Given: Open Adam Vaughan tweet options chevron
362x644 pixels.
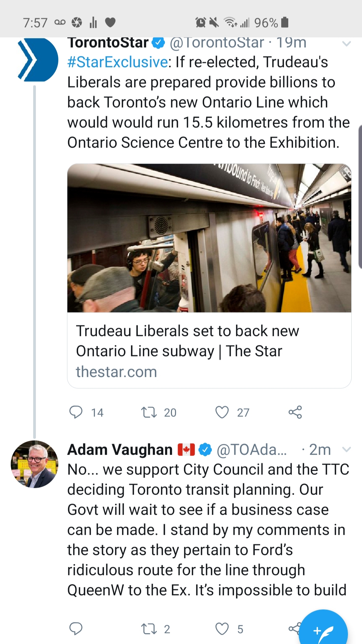Looking at the screenshot, I should point(346,449).
